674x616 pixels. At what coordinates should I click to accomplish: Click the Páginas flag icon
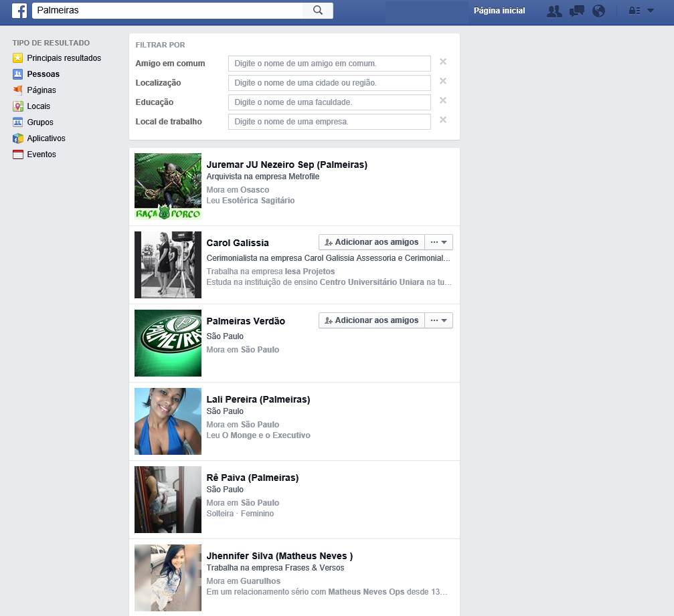(17, 90)
